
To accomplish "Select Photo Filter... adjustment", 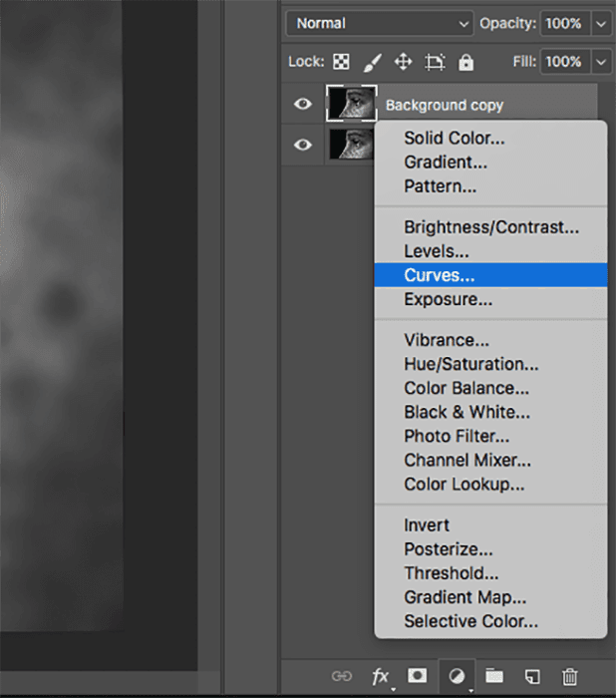I will point(491,437).
